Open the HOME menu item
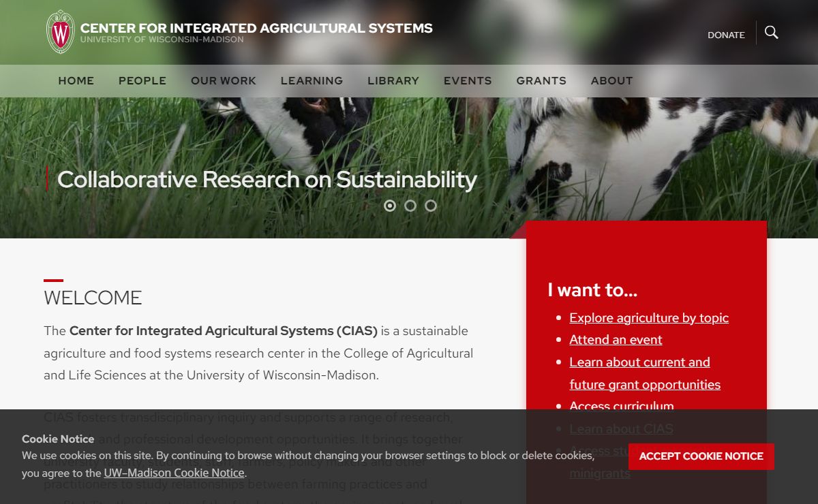The height and width of the screenshot is (504, 818). click(x=76, y=80)
